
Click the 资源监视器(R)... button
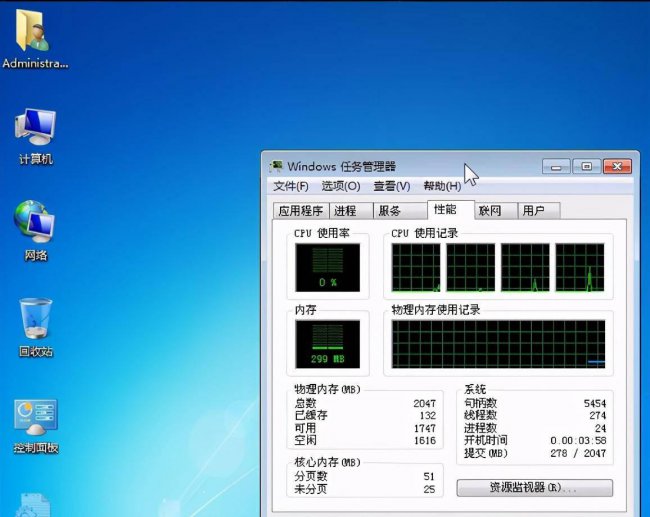[534, 488]
